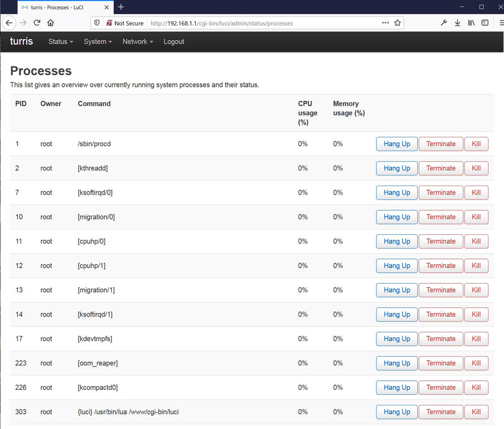Image resolution: width=504 pixels, height=429 pixels.
Task: Open the page actions three-dots menu
Action: (385, 23)
